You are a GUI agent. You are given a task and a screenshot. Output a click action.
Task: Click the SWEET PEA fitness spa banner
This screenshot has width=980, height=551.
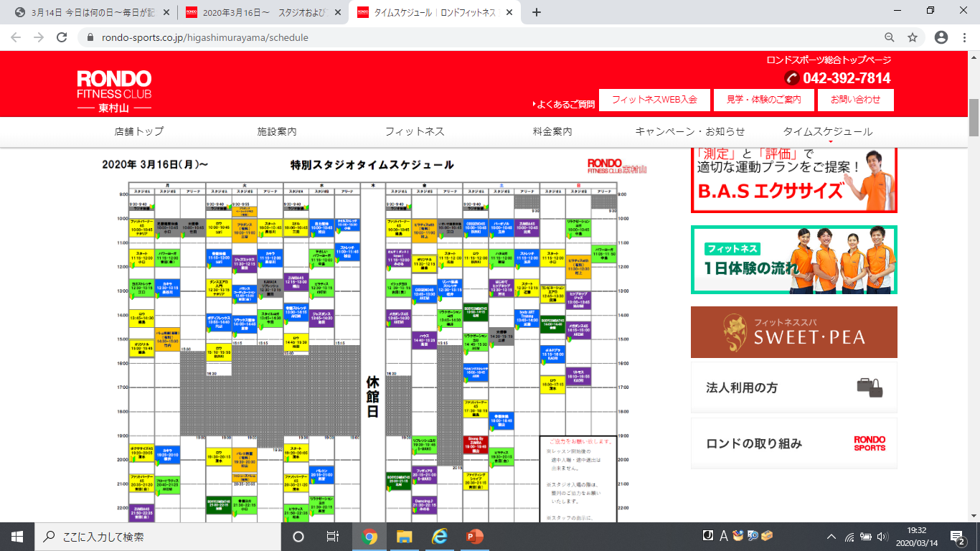click(x=793, y=332)
